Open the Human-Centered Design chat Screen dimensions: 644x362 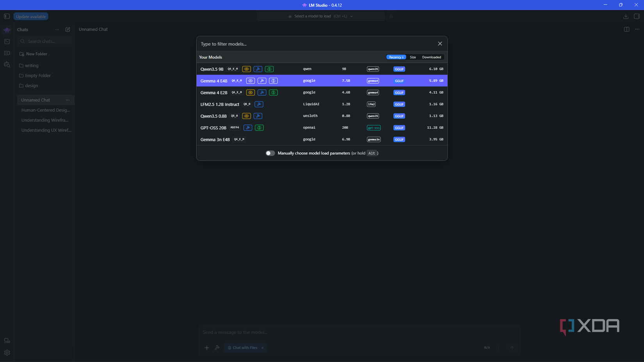(46, 110)
